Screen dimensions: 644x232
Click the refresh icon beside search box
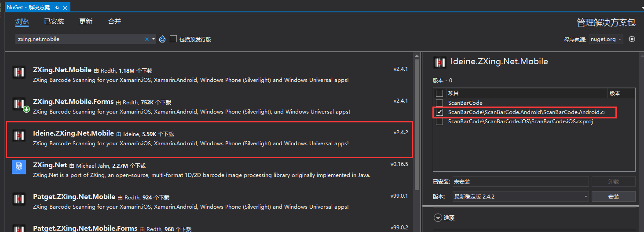click(162, 39)
